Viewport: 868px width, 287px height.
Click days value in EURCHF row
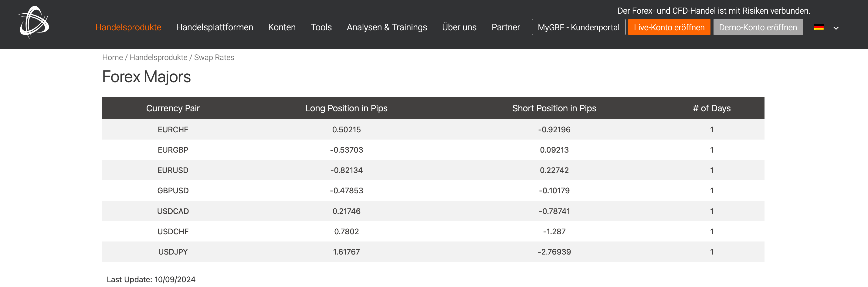712,130
